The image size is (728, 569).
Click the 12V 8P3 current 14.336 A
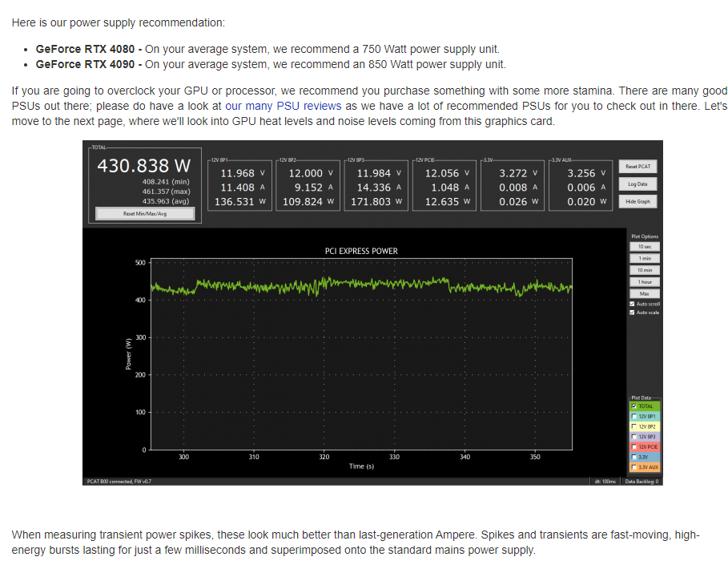click(378, 188)
